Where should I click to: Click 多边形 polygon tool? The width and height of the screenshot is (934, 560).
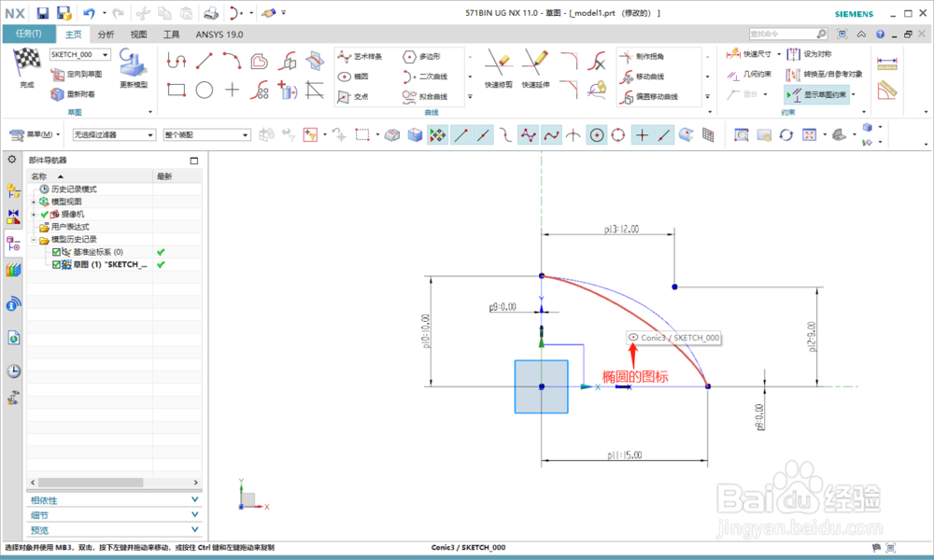coord(422,57)
